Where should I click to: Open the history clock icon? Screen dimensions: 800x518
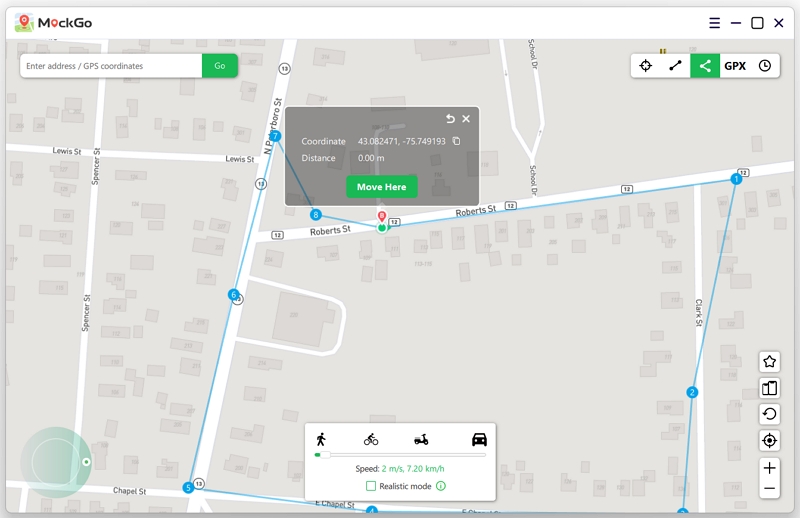(x=765, y=66)
